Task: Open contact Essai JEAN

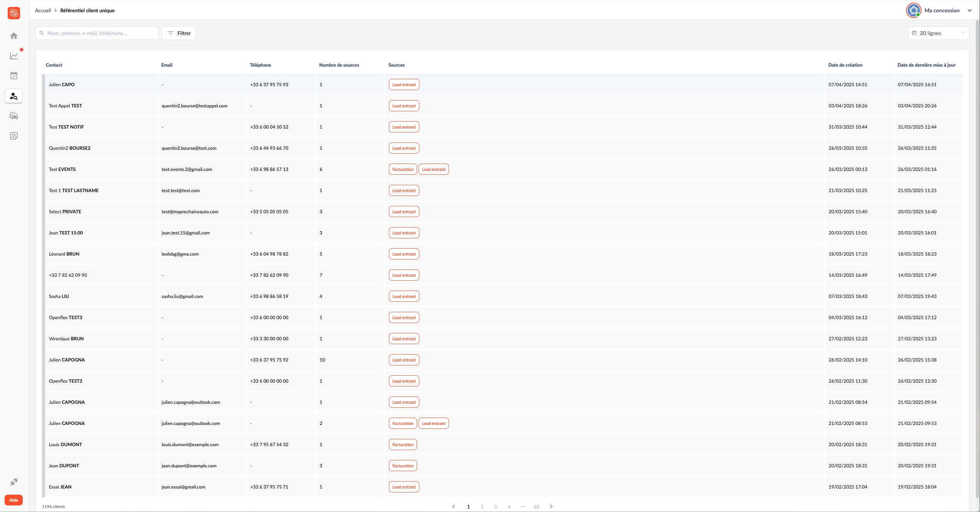Action: click(x=60, y=487)
